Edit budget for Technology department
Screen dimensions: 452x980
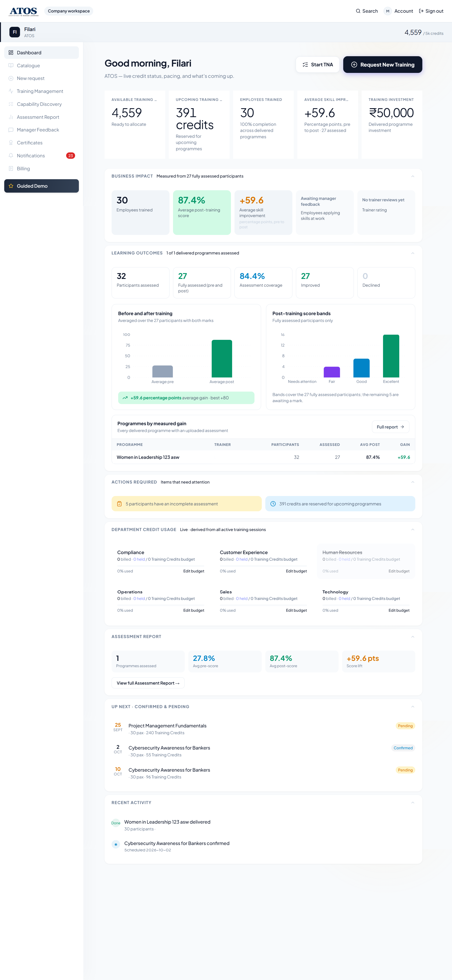399,610
